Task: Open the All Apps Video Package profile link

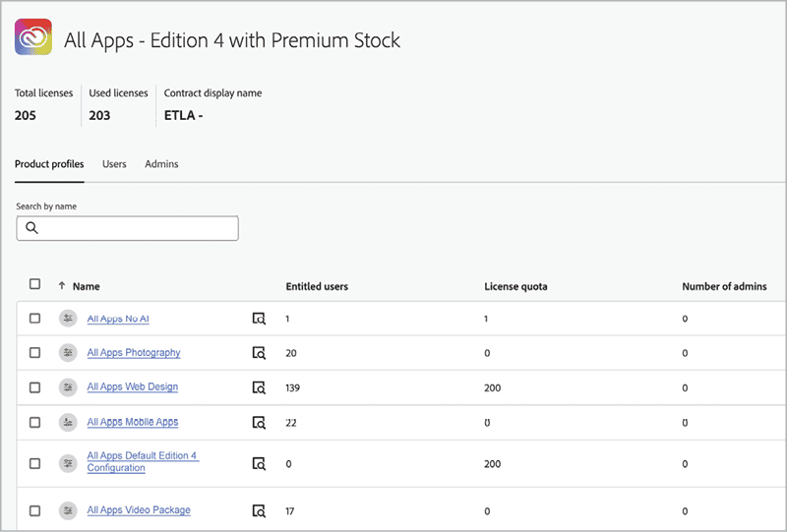Action: click(139, 510)
